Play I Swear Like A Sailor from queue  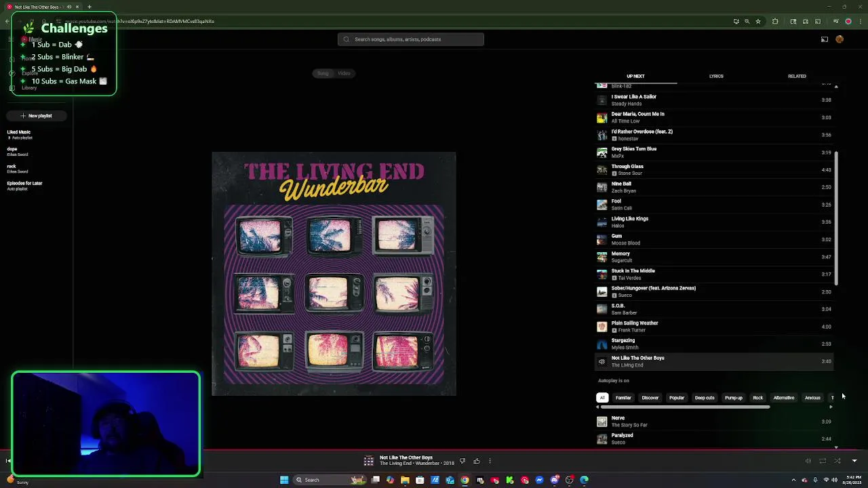[714, 100]
